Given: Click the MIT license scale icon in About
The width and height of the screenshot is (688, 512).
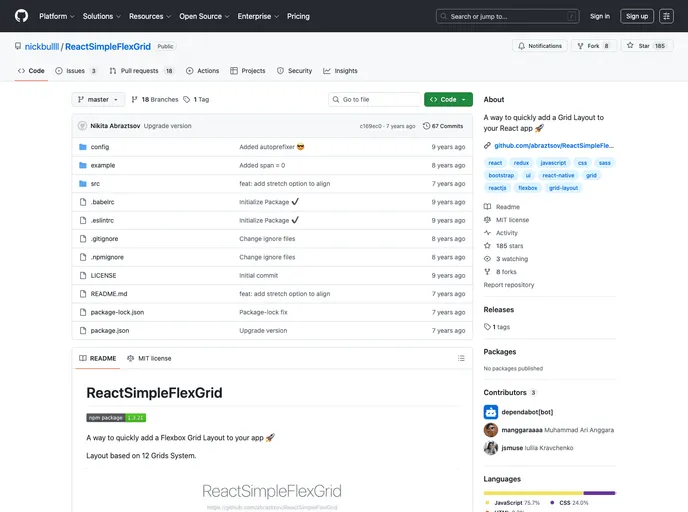Looking at the screenshot, I should (487, 220).
